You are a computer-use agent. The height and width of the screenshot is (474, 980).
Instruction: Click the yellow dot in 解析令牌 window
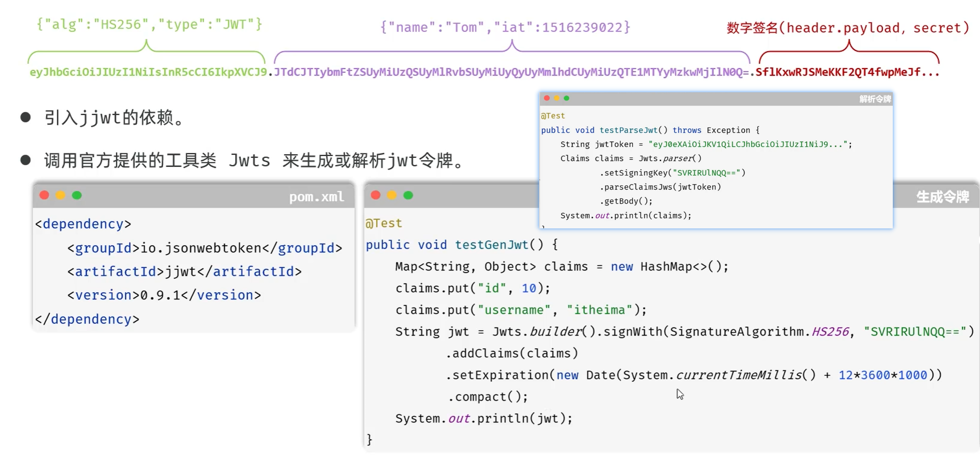557,98
